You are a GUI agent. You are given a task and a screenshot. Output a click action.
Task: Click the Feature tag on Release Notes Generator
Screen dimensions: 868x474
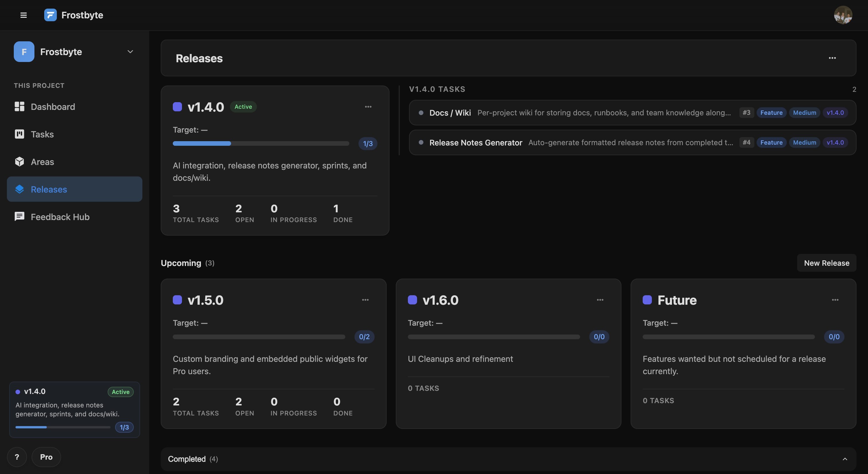tap(771, 143)
